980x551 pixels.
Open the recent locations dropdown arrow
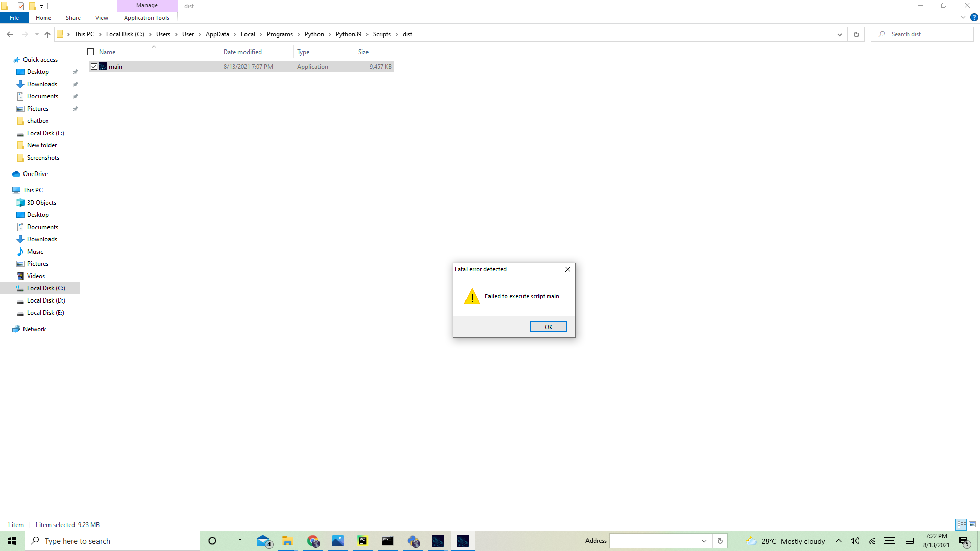(37, 34)
